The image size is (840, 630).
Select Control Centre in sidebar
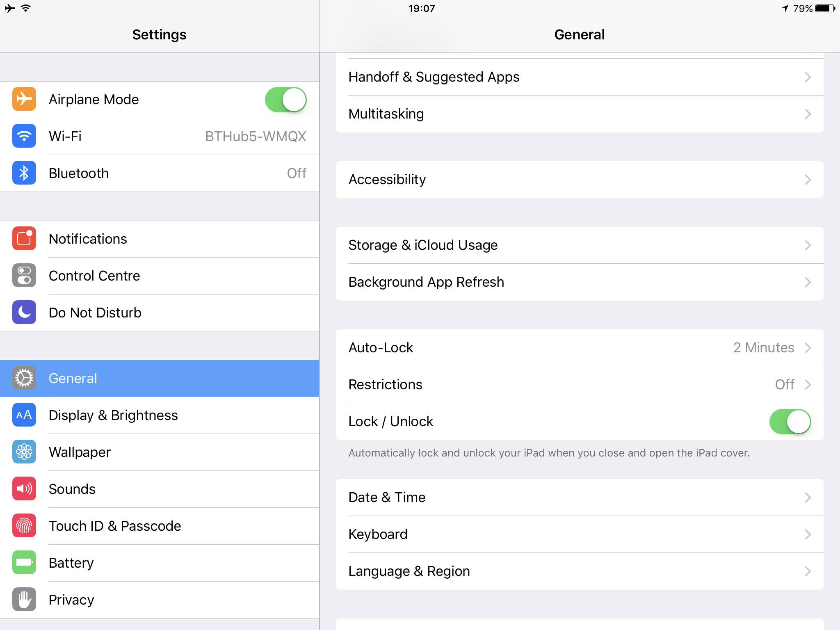click(x=160, y=276)
